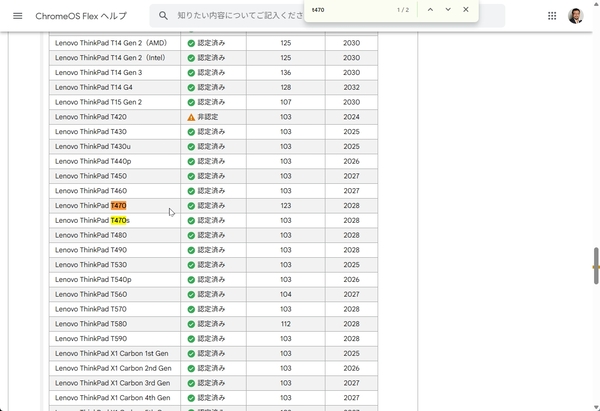The image size is (600, 411).
Task: Click the page vertical scrollbar thumb
Action: point(596,266)
